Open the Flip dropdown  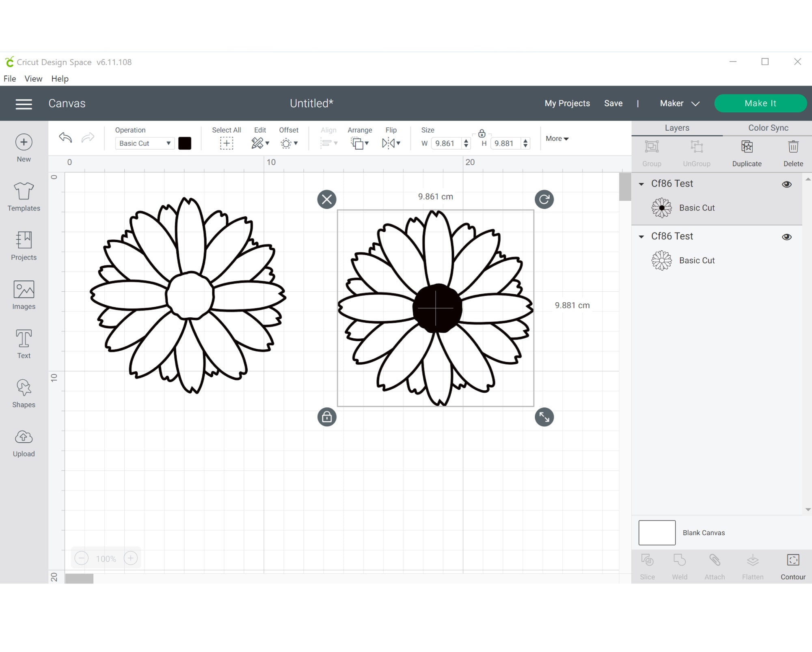coord(391,143)
